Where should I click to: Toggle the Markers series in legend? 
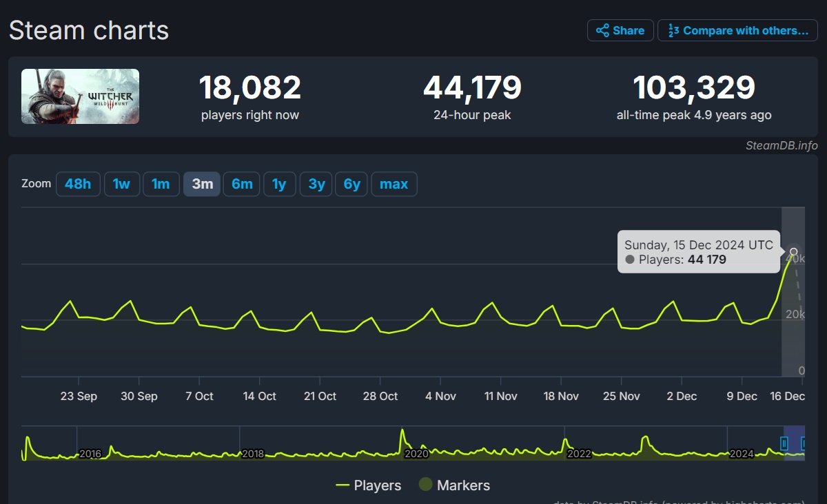(x=455, y=485)
